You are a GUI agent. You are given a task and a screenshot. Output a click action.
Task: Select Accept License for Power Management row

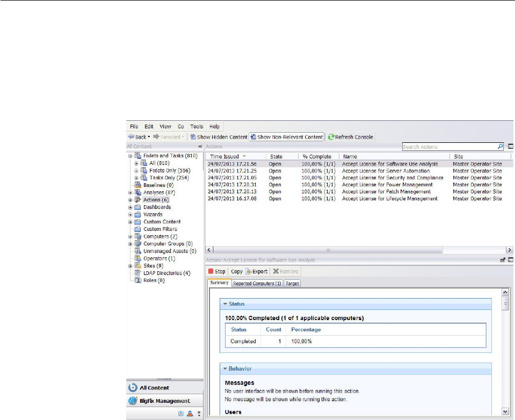pyautogui.click(x=358, y=185)
